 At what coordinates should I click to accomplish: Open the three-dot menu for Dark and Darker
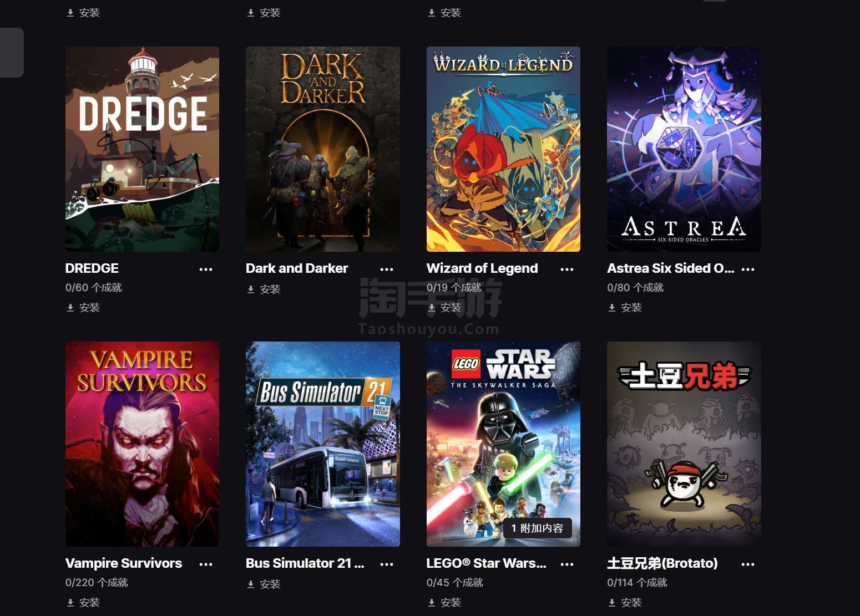pyautogui.click(x=387, y=269)
